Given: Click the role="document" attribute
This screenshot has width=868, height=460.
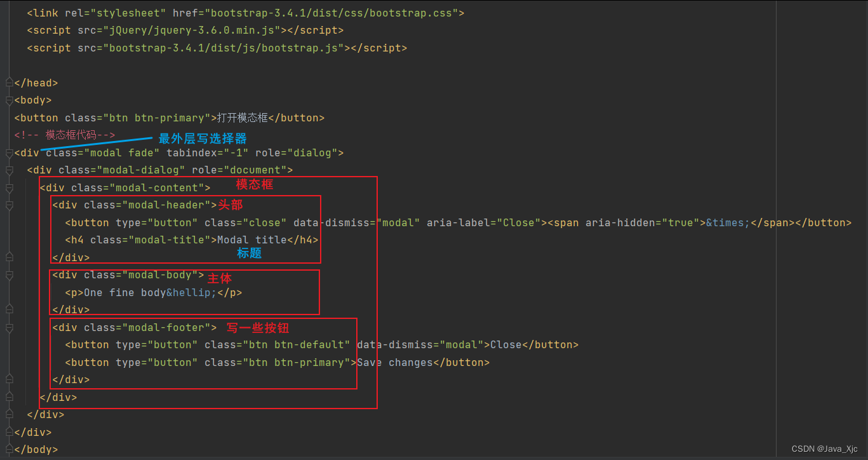Looking at the screenshot, I should pos(239,170).
